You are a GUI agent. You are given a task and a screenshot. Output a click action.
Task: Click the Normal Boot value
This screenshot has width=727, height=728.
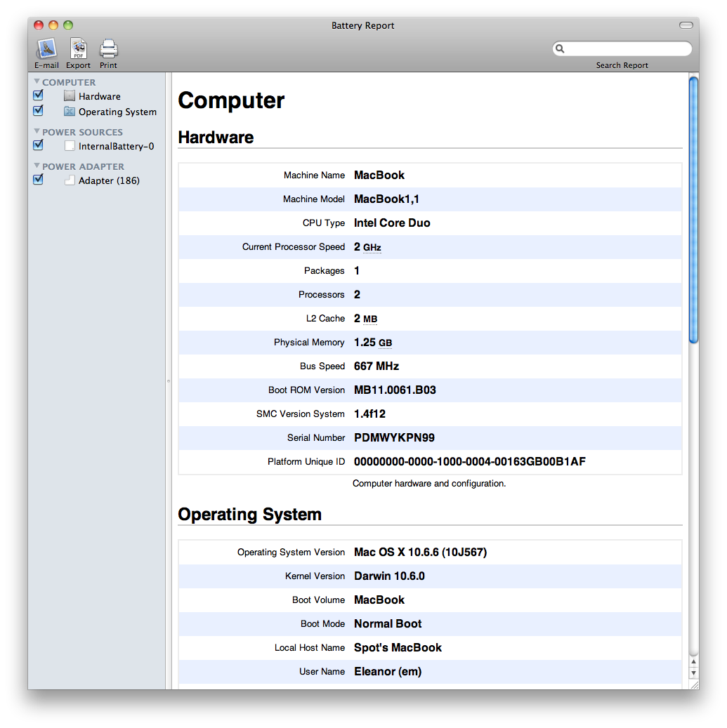[388, 623]
